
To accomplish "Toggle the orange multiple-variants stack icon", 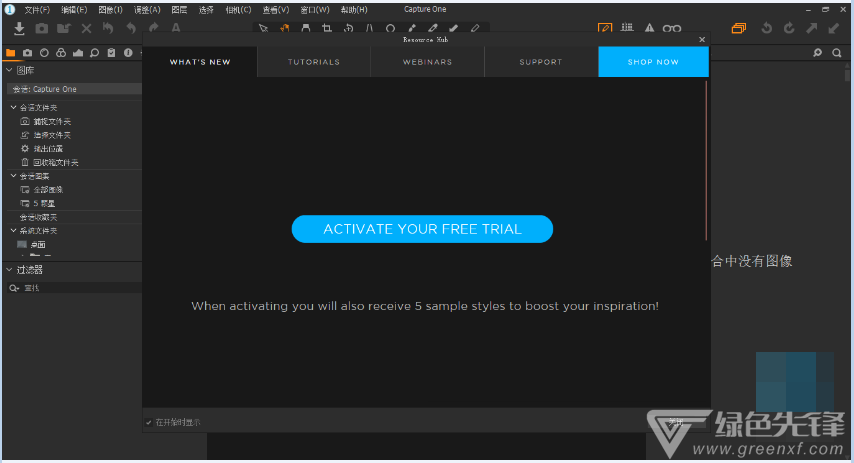I will [739, 28].
